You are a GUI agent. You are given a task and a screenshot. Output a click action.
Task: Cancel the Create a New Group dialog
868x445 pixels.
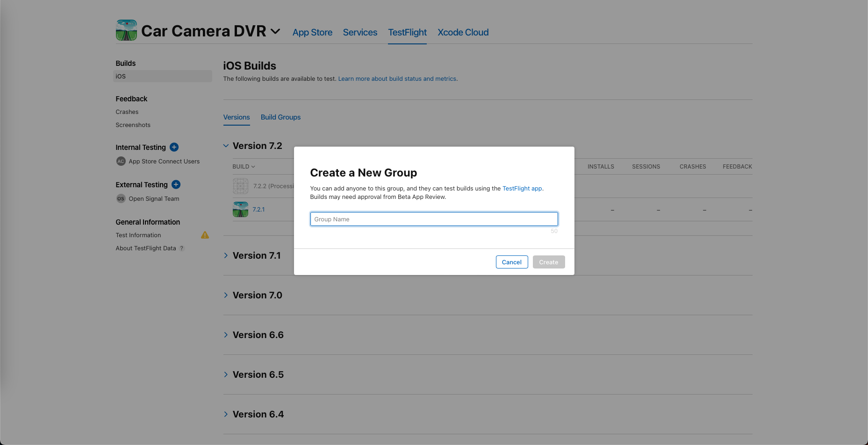pyautogui.click(x=512, y=262)
